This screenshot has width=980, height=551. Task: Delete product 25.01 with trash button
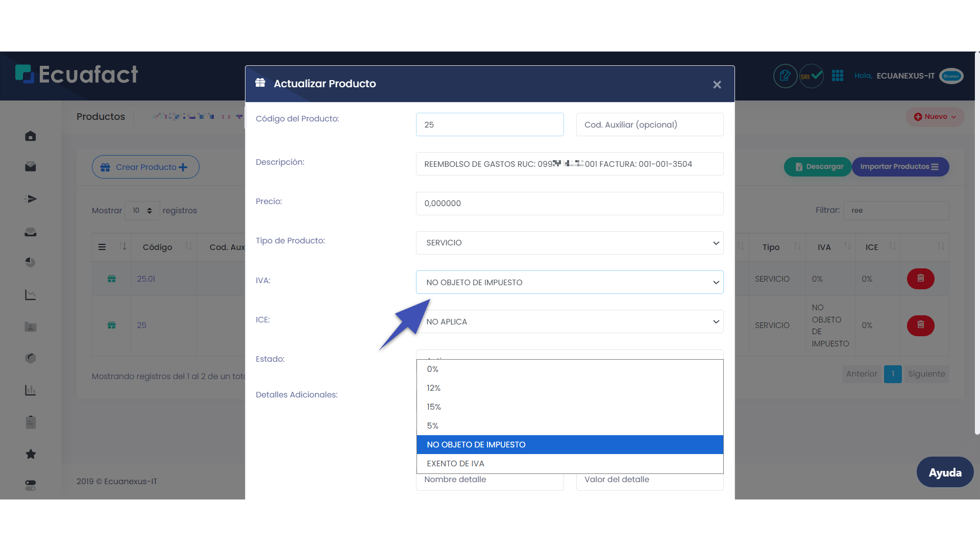920,279
